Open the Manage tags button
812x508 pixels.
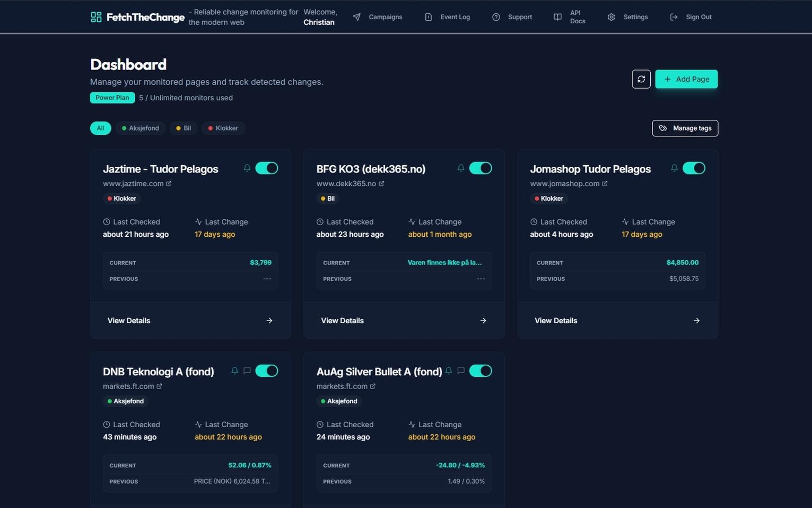[685, 128]
